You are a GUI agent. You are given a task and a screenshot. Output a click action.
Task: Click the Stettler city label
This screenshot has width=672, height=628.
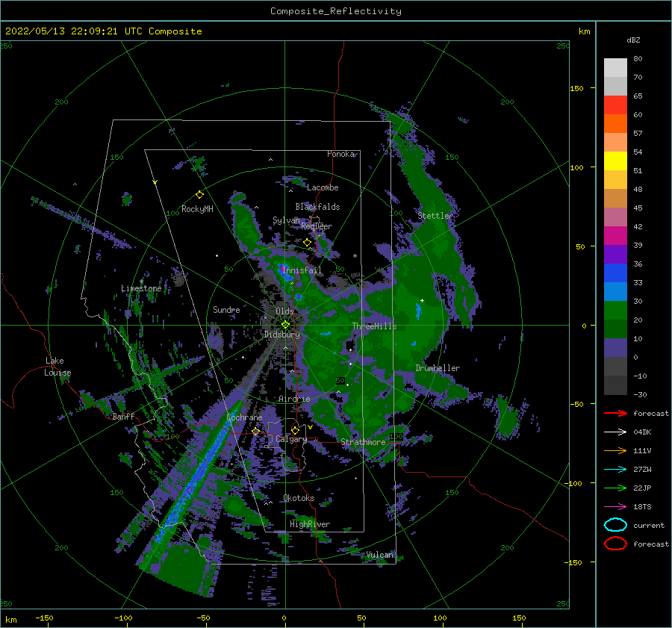[x=435, y=216]
